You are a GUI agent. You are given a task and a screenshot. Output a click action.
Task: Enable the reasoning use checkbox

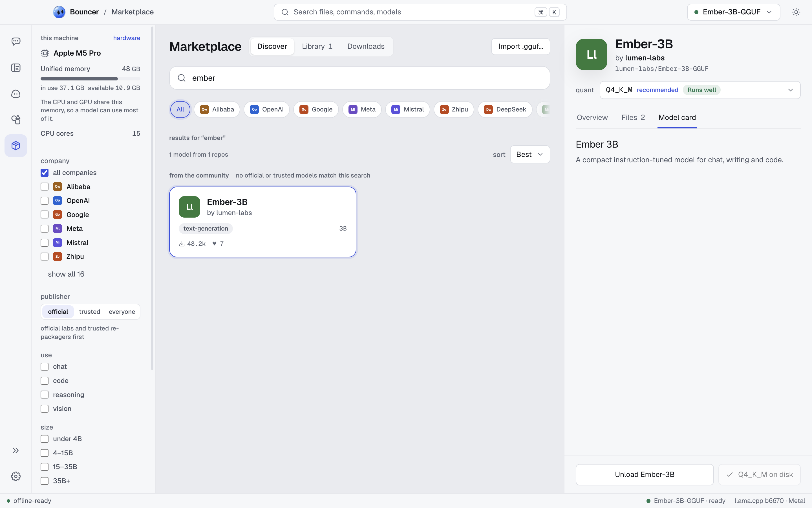(45, 395)
